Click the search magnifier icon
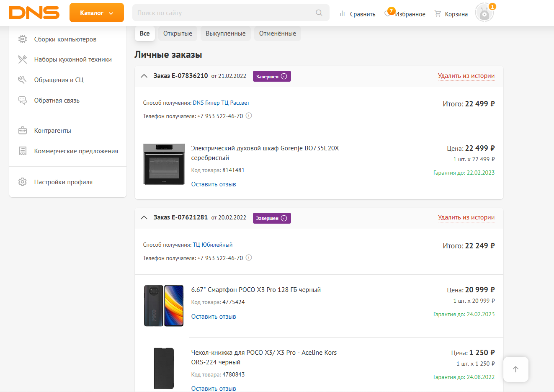The image size is (554, 392). [319, 13]
